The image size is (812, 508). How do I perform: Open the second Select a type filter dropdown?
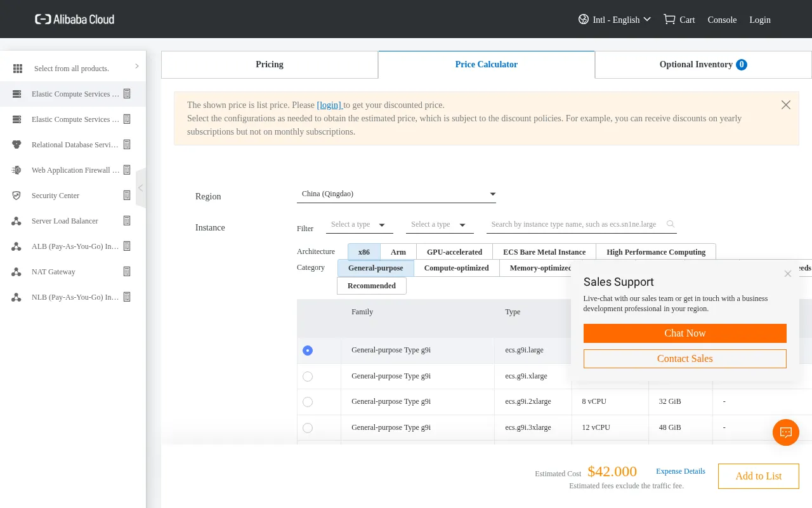coord(440,225)
